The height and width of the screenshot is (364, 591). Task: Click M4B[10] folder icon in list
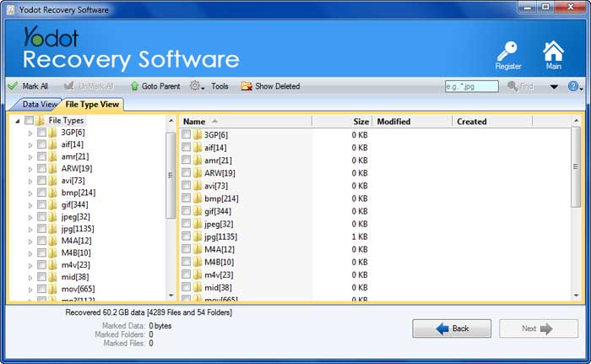tap(198, 262)
